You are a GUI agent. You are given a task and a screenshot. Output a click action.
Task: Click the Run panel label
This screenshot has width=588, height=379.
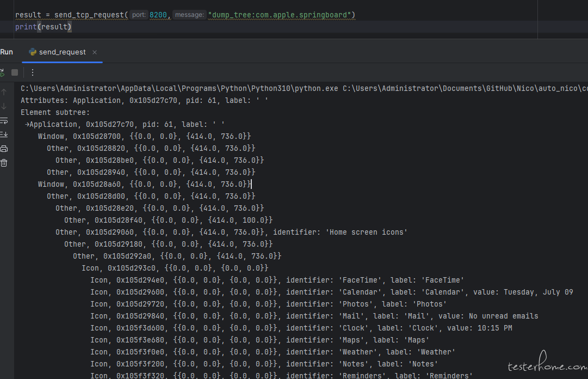coord(7,52)
